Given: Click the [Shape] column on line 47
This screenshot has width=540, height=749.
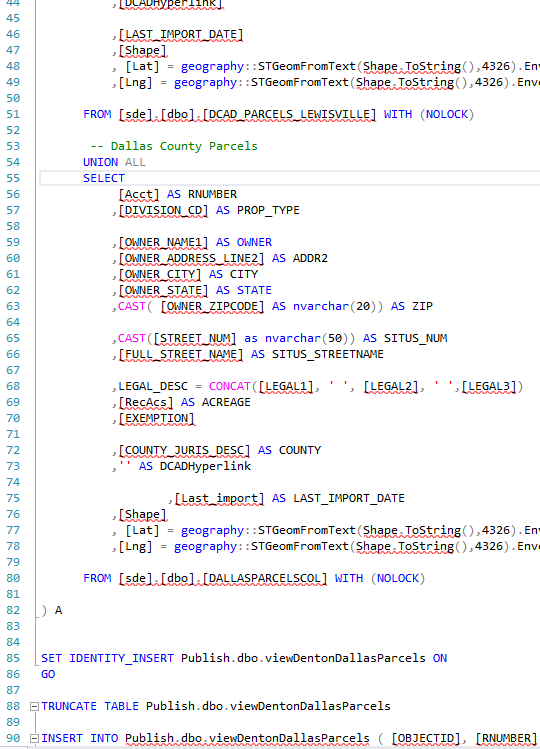Looking at the screenshot, I should point(142,51).
